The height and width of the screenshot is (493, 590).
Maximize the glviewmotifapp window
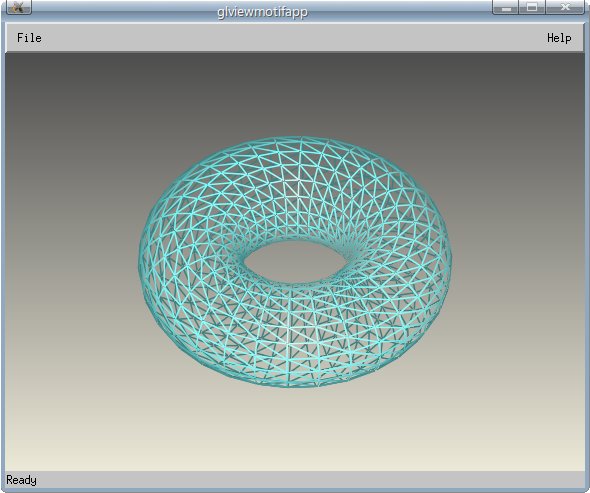click(x=532, y=7)
